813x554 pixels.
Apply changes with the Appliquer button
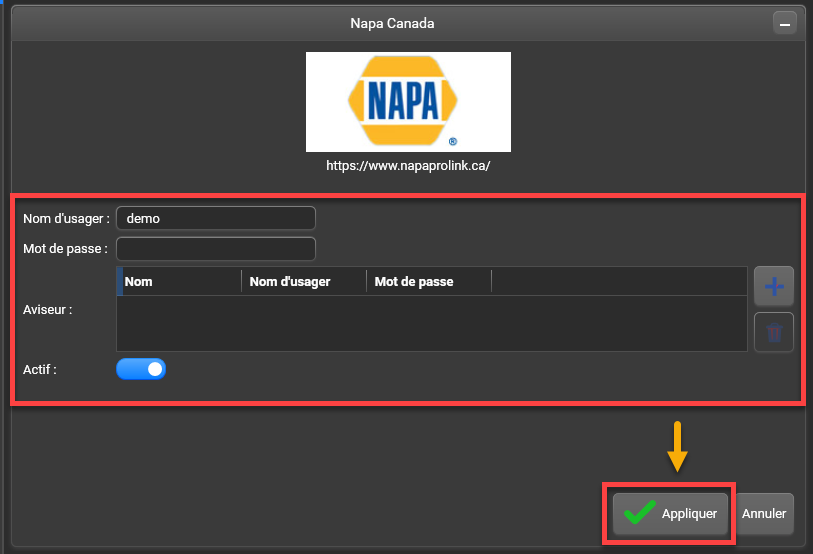[670, 514]
